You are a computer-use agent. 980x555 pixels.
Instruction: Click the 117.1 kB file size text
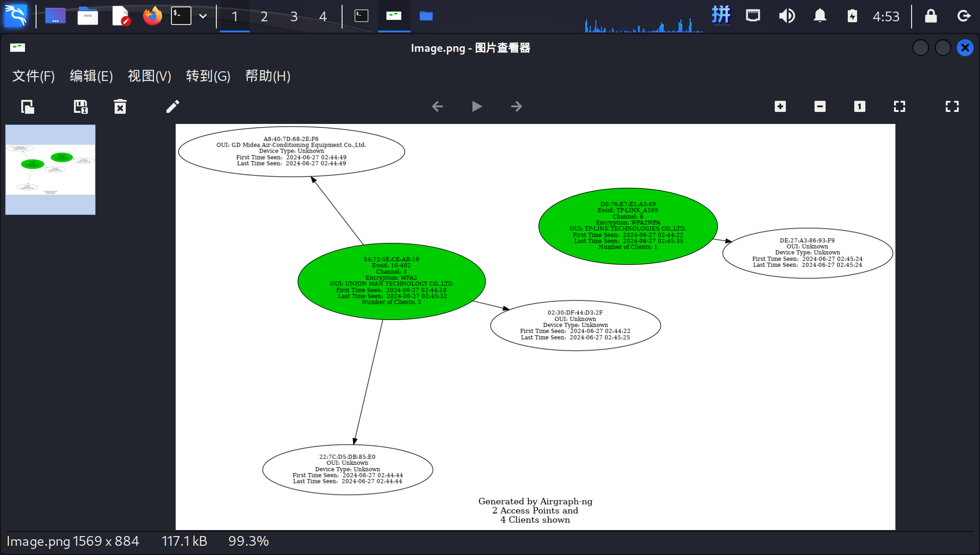(184, 541)
